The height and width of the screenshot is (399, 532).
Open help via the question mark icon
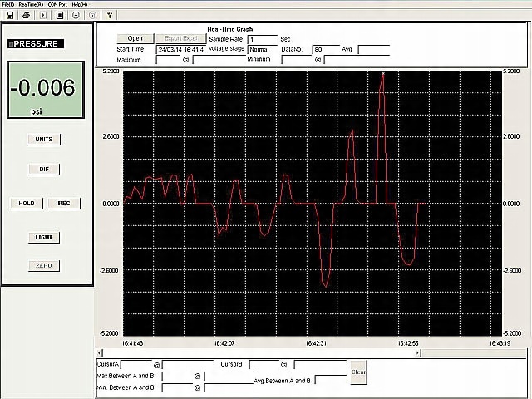pyautogui.click(x=111, y=15)
